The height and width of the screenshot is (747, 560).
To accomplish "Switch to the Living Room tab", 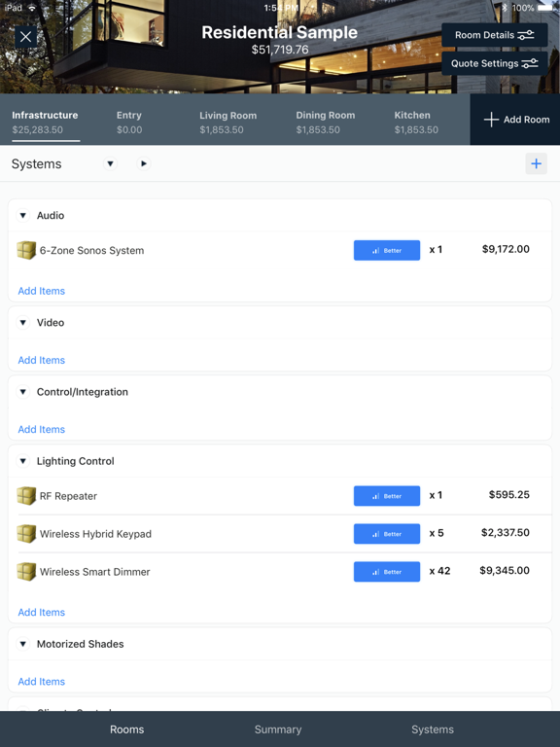I will [x=227, y=122].
